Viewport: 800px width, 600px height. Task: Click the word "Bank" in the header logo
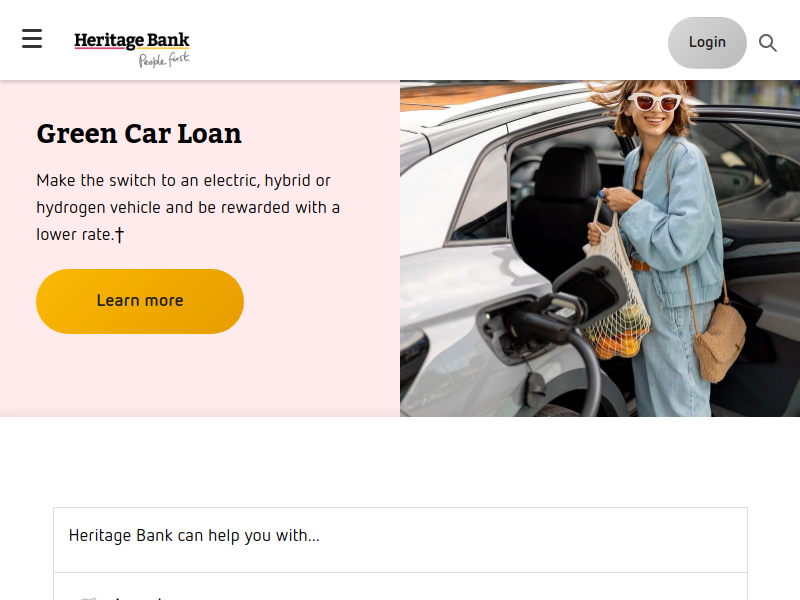(x=168, y=40)
